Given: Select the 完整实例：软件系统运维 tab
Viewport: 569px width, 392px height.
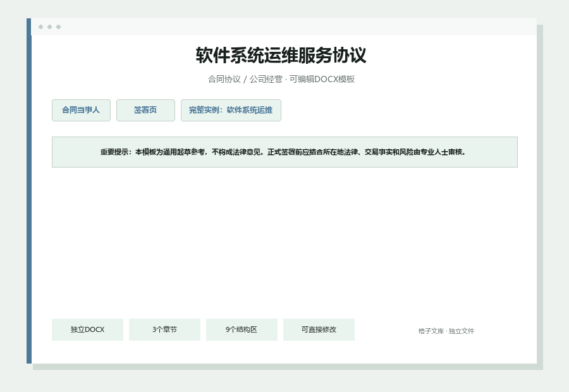Looking at the screenshot, I should (x=231, y=111).
